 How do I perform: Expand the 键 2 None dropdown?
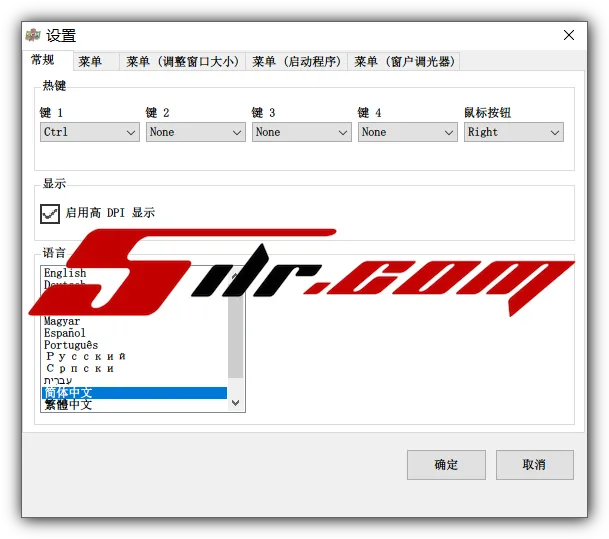(x=196, y=132)
